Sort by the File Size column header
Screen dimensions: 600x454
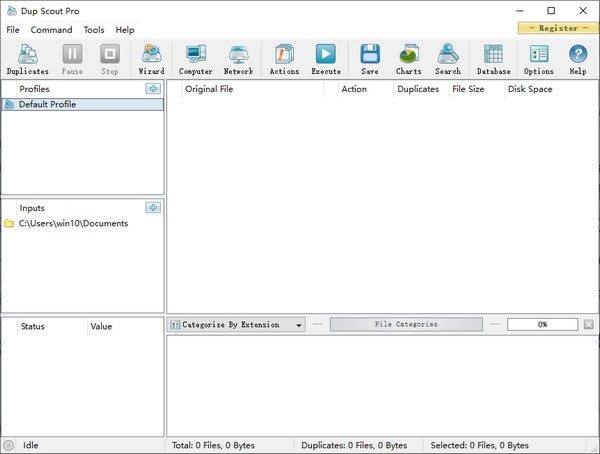476,89
